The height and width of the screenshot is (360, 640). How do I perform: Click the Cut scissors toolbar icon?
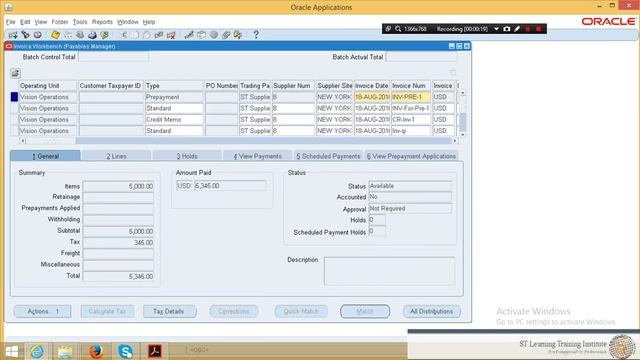123,35
